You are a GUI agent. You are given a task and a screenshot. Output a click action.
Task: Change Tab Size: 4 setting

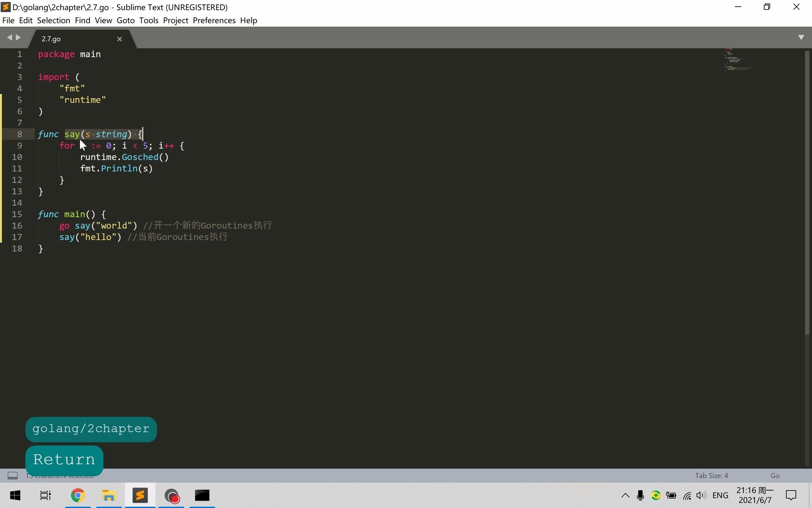pyautogui.click(x=711, y=475)
